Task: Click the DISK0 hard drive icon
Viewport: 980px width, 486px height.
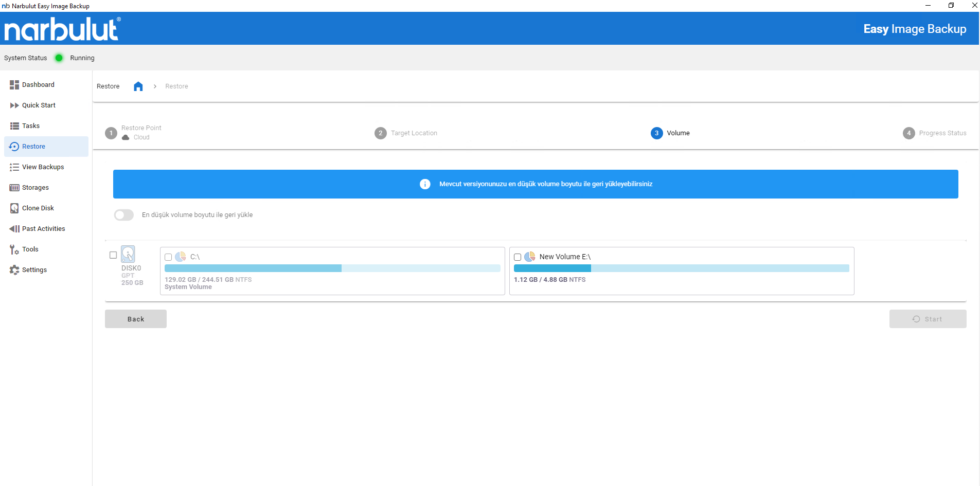Action: [x=128, y=254]
